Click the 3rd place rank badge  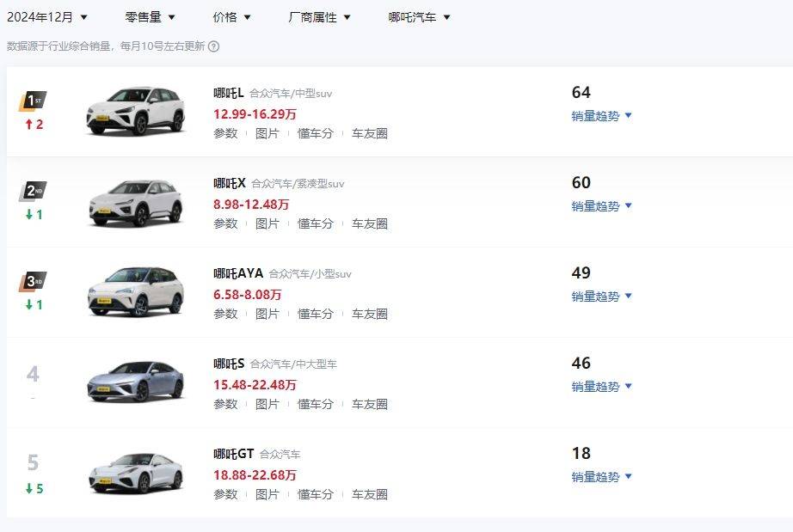(x=33, y=281)
